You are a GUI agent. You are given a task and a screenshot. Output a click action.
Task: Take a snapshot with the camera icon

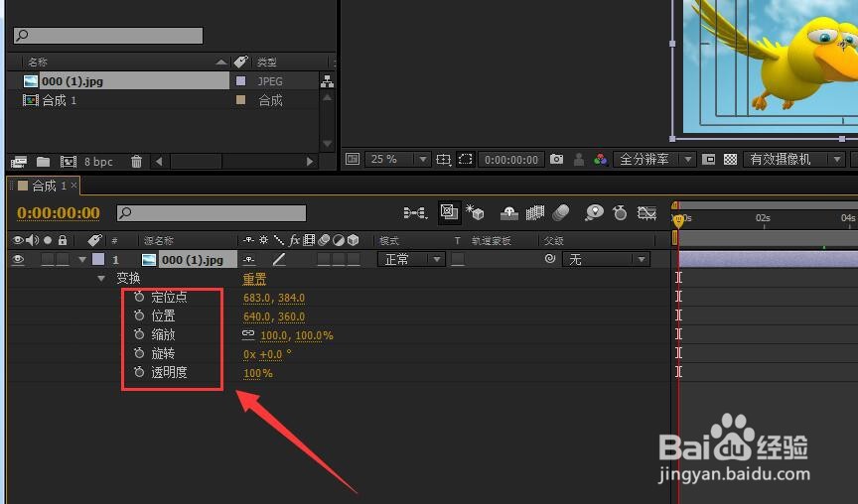[556, 159]
